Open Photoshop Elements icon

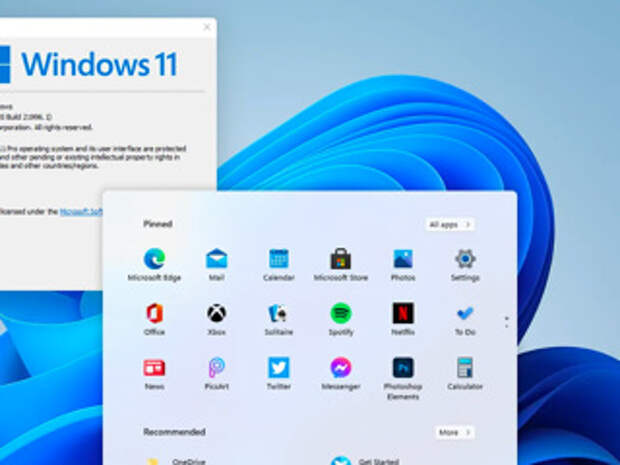tap(403, 368)
